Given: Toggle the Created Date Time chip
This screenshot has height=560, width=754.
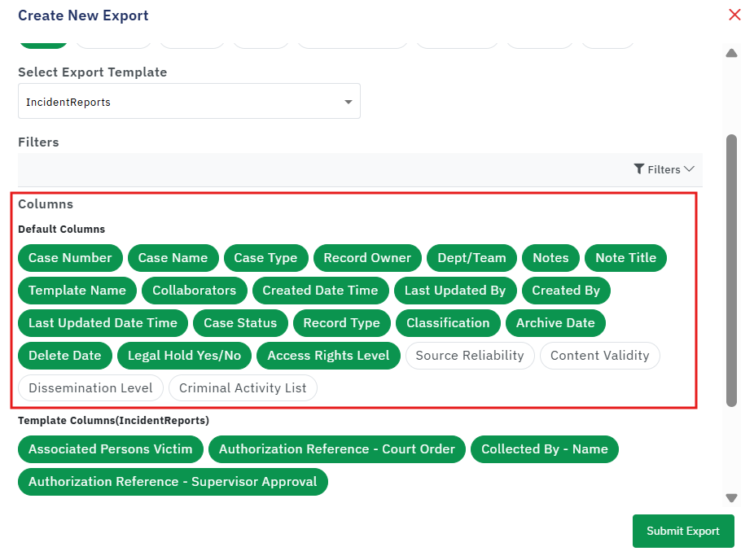Looking at the screenshot, I should coord(320,291).
